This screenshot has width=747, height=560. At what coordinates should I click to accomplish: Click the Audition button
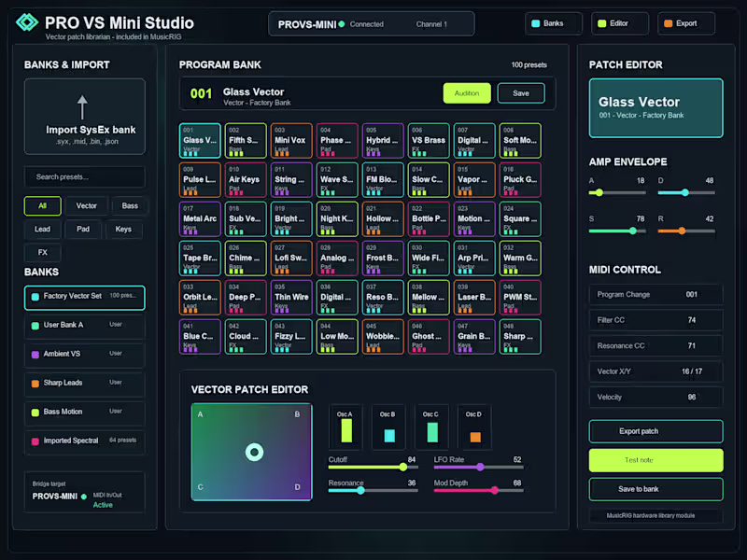point(466,93)
